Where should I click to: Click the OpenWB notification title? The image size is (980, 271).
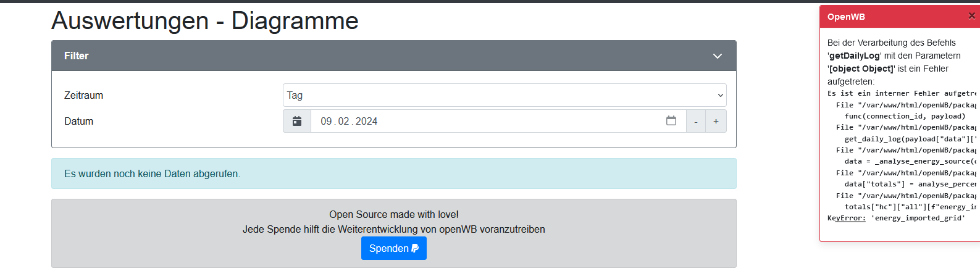(x=846, y=17)
